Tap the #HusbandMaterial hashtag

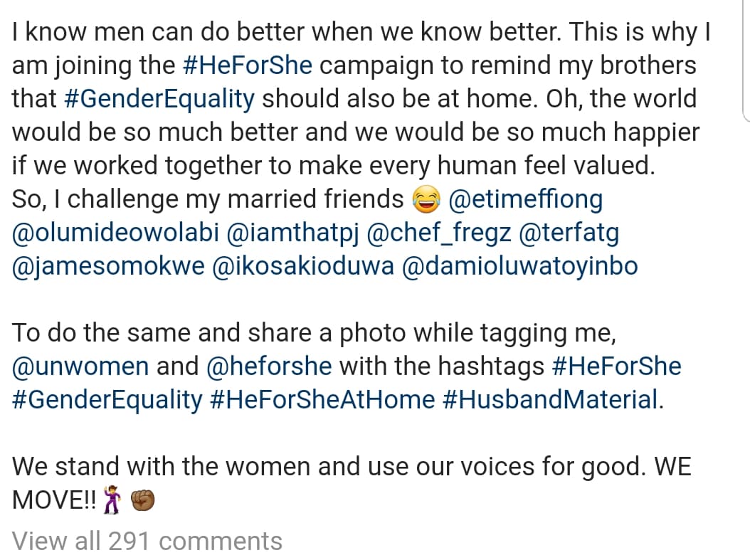click(551, 400)
